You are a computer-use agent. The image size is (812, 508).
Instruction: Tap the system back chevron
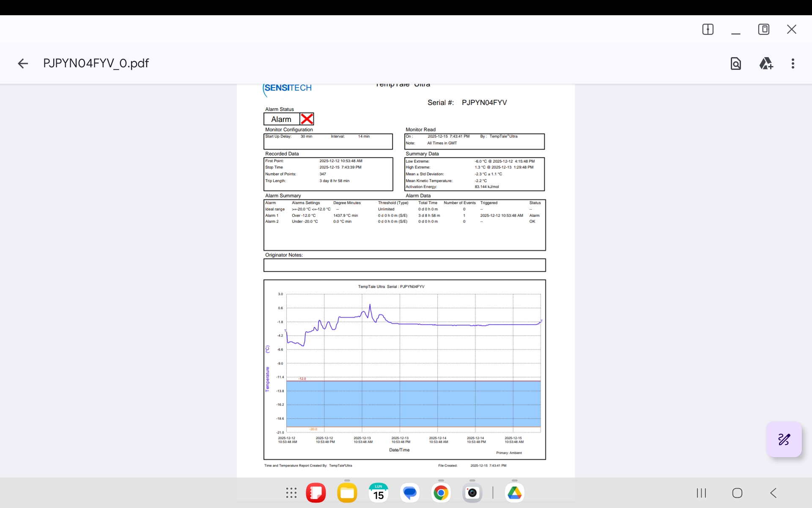(x=773, y=493)
